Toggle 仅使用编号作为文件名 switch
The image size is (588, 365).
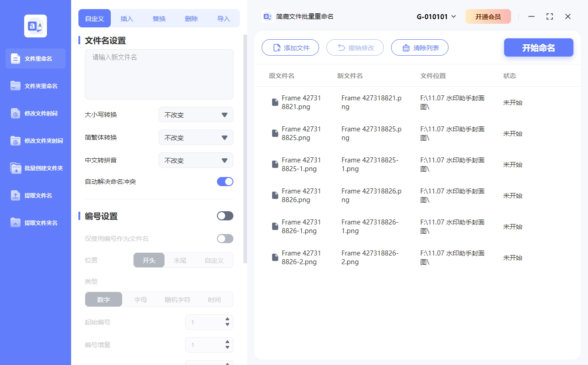(x=225, y=238)
